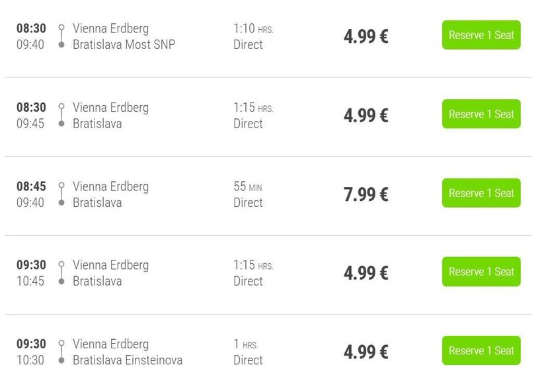Screen dimensions: 542x392
Task: Reserve a seat on the 09:30–10:45 trip
Action: click(x=481, y=272)
